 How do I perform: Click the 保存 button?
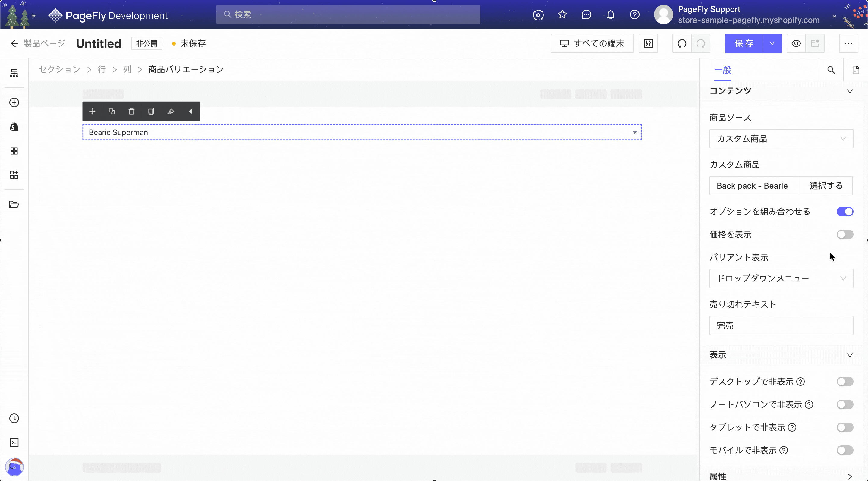744,43
